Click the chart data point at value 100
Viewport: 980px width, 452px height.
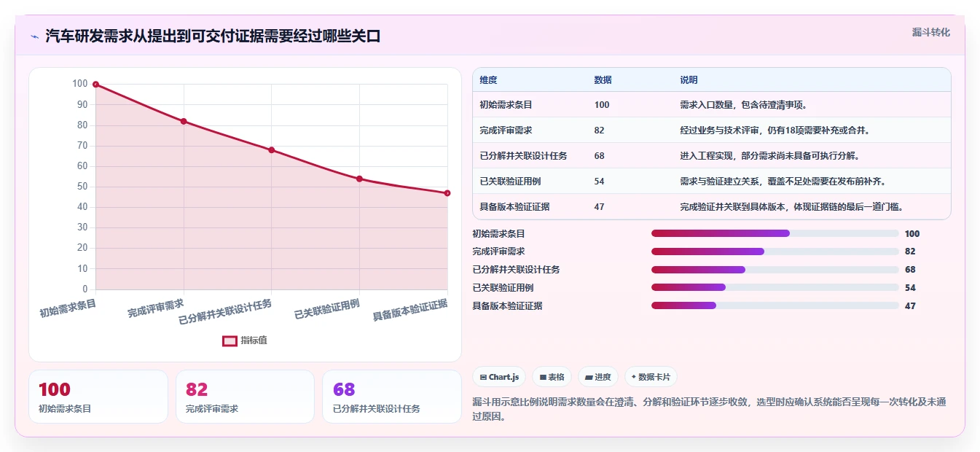[95, 85]
